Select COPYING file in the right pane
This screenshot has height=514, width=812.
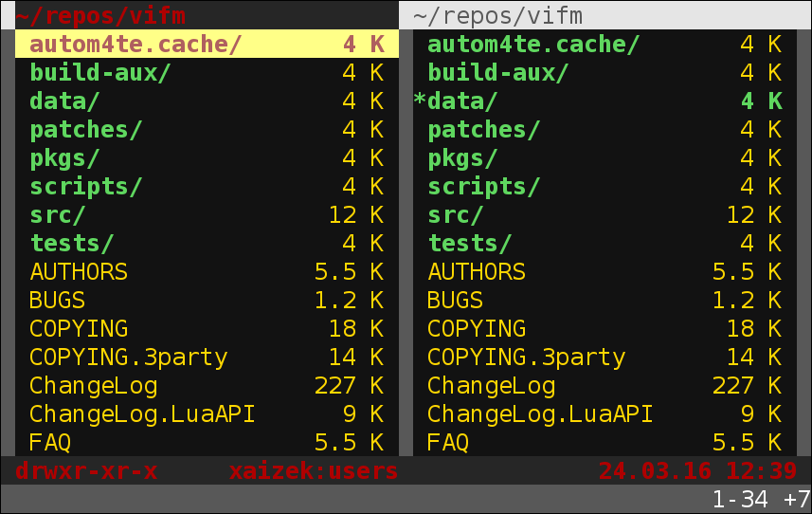tap(604, 329)
